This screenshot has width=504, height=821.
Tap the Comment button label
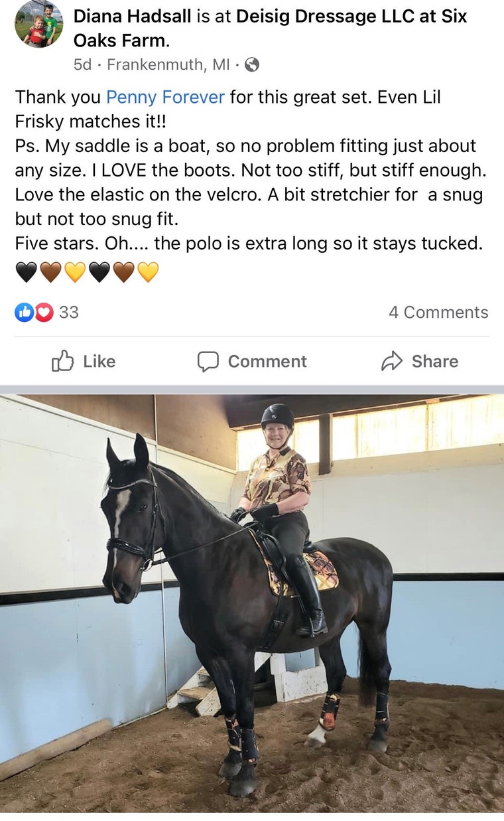click(x=267, y=362)
